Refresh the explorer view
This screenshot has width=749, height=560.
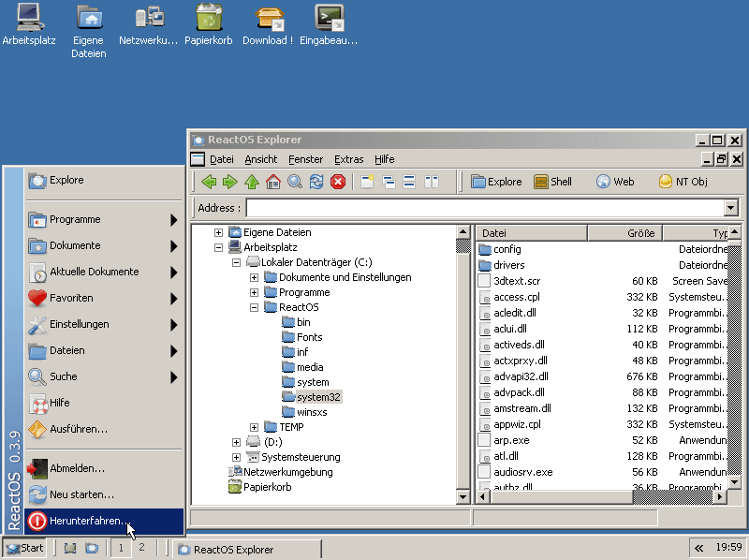pos(316,182)
